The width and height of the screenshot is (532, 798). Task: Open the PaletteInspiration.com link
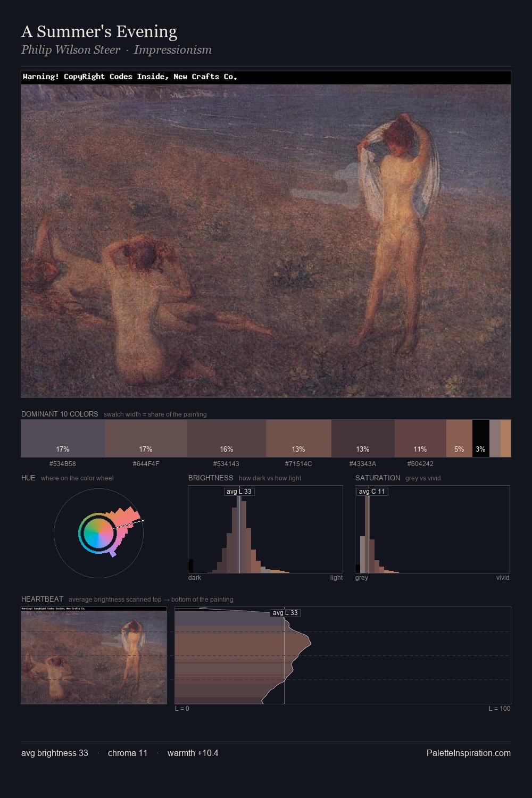(469, 753)
